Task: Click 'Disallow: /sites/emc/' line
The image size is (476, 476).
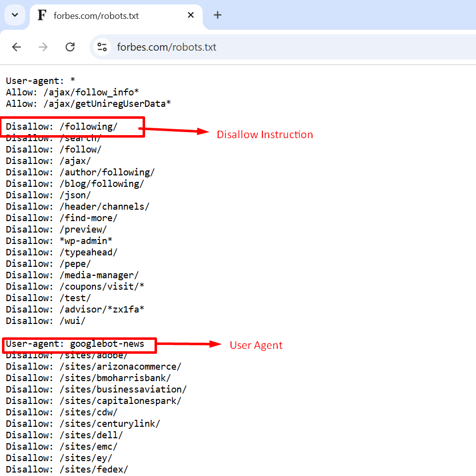Action: coord(62,447)
